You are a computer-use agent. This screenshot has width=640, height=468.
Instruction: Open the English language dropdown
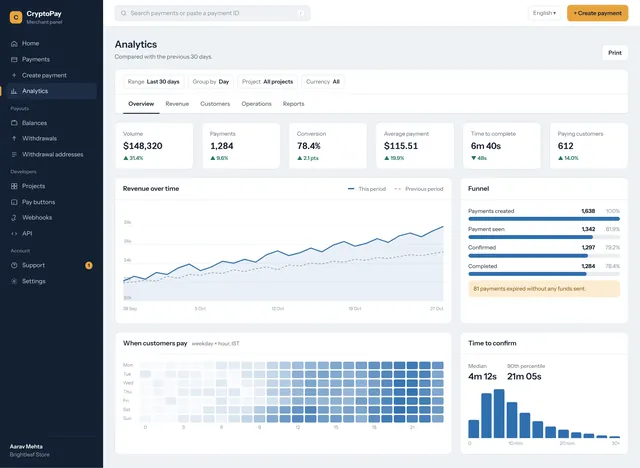pos(544,13)
